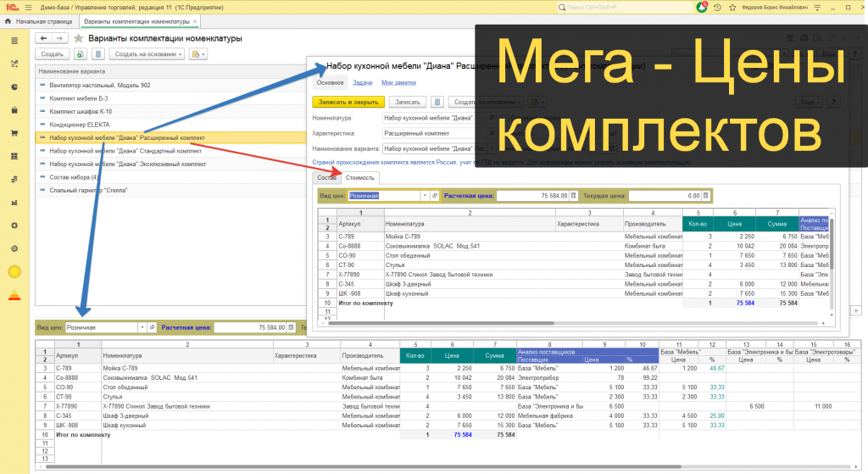Select row Кондиционер ELEKTA
868x474 pixels.
pyautogui.click(x=171, y=125)
